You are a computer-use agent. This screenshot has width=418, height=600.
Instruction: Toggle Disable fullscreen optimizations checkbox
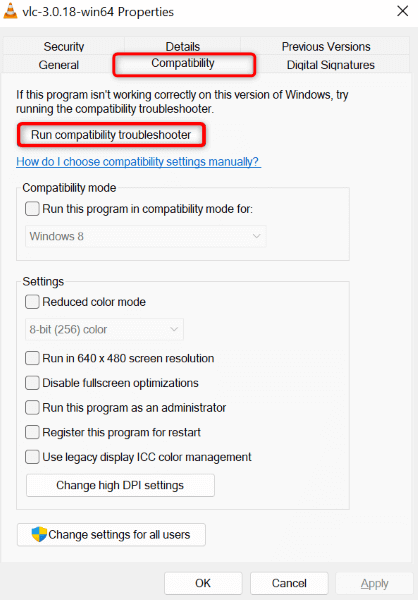(x=32, y=383)
